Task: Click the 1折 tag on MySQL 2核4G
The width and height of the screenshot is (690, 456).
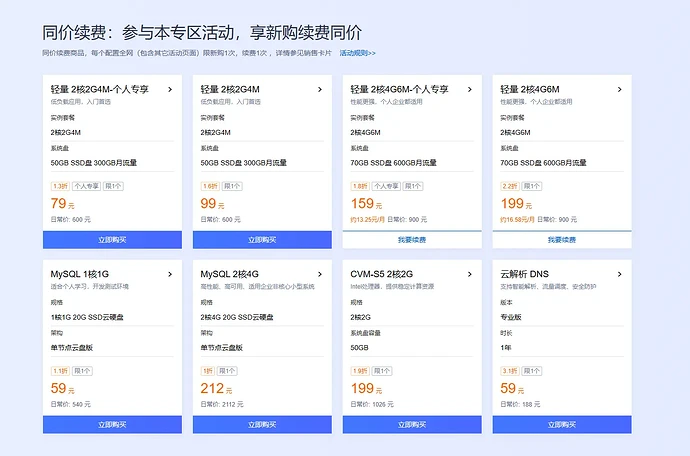Action: (x=207, y=371)
